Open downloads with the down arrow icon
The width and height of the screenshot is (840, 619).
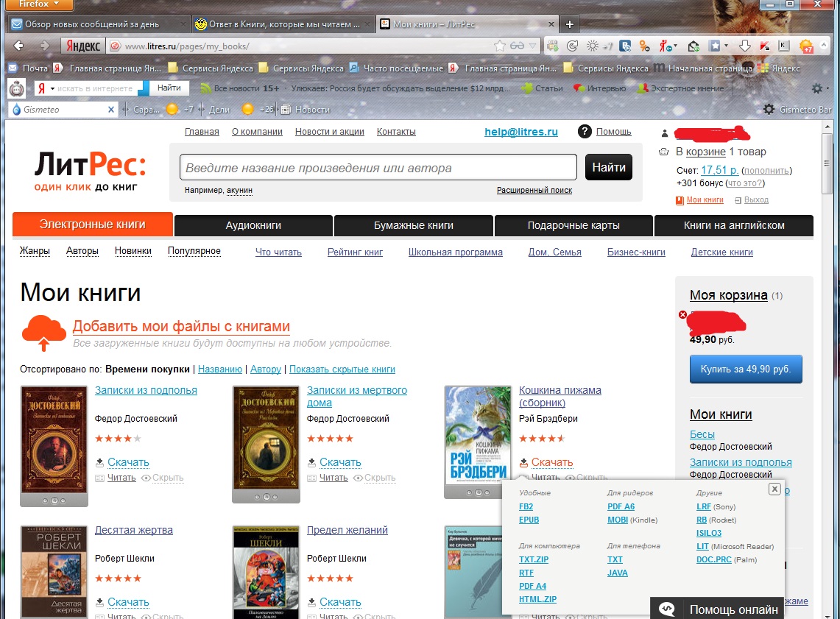coord(744,46)
